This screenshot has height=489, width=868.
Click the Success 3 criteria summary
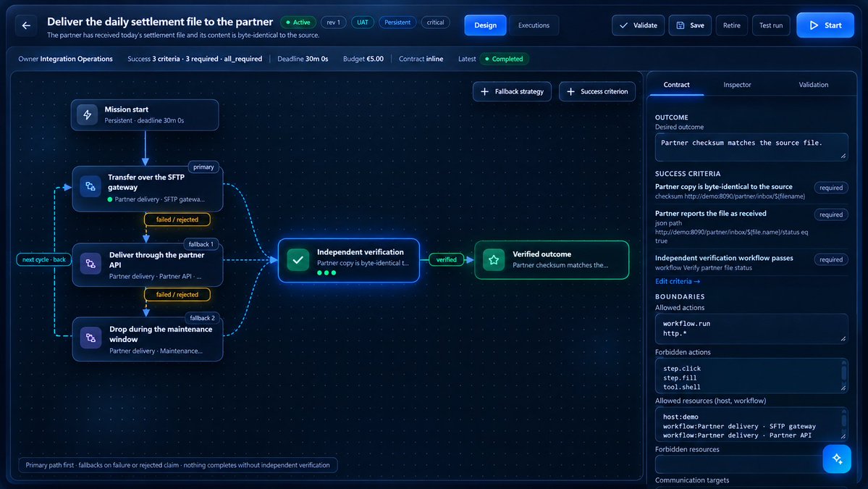click(x=195, y=59)
